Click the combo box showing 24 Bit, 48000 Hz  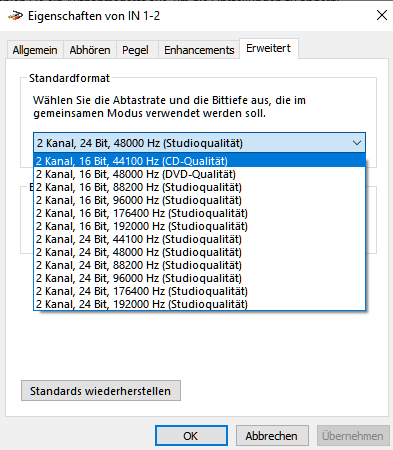(x=199, y=143)
